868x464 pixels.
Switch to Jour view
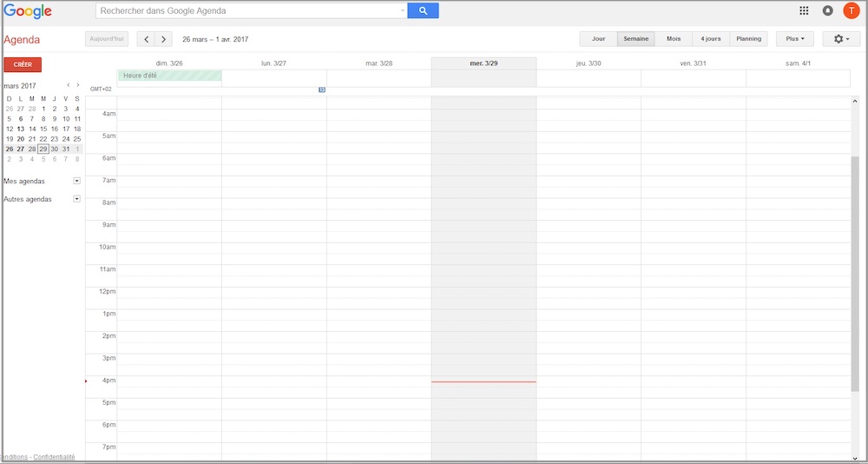click(x=598, y=39)
